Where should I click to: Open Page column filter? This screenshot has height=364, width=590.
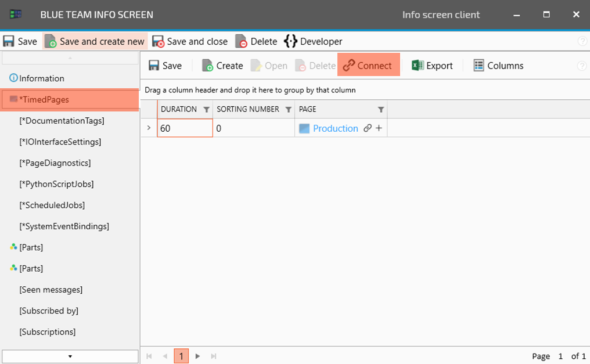380,110
